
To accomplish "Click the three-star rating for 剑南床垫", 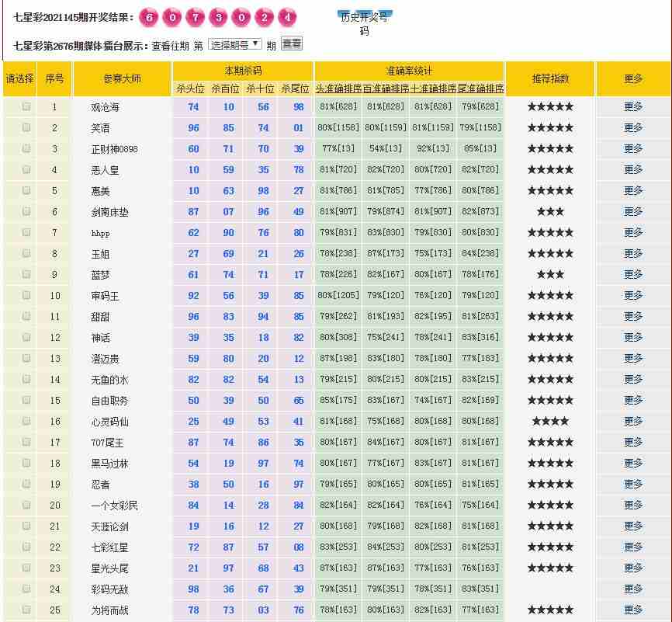I will 550,211.
